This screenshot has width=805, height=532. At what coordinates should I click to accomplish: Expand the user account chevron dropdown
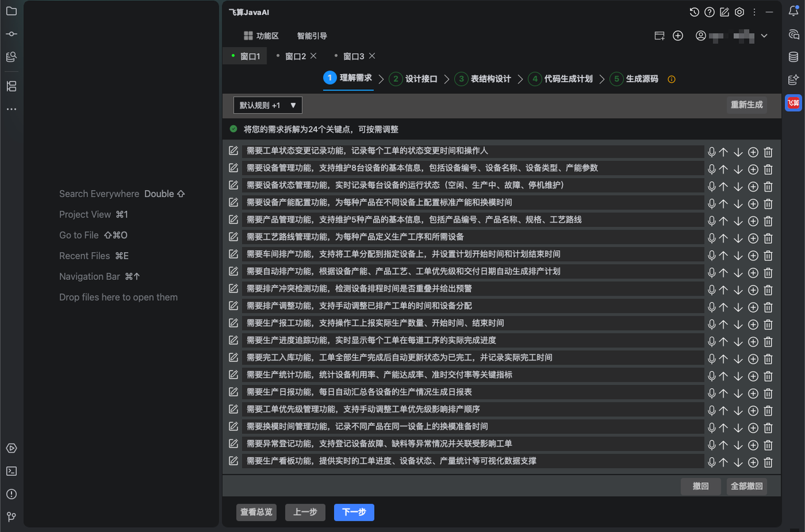(764, 36)
